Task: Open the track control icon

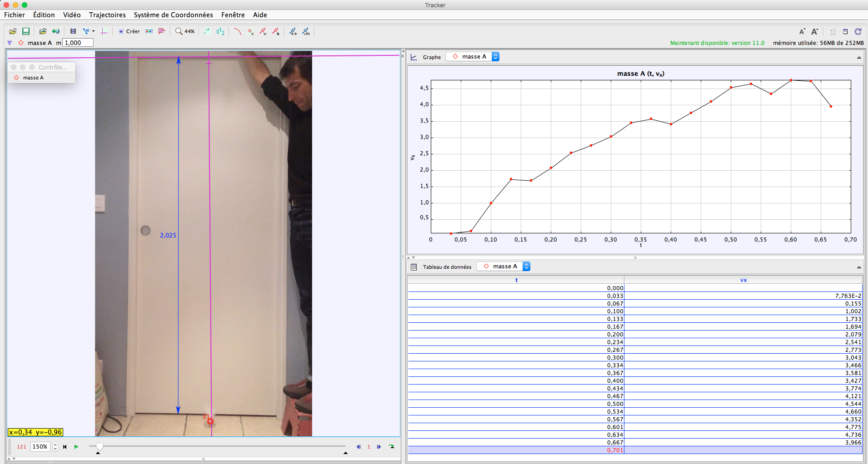Action: [x=149, y=31]
